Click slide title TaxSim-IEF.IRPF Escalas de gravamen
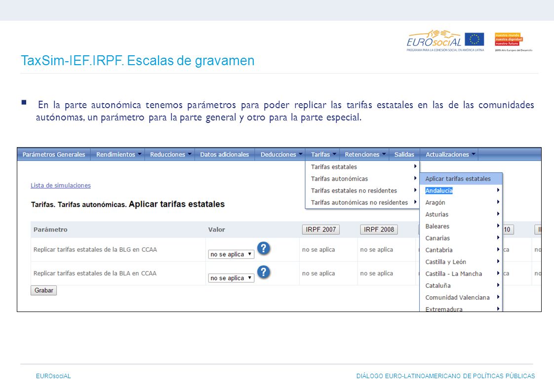The height and width of the screenshot is (392, 554). (137, 61)
